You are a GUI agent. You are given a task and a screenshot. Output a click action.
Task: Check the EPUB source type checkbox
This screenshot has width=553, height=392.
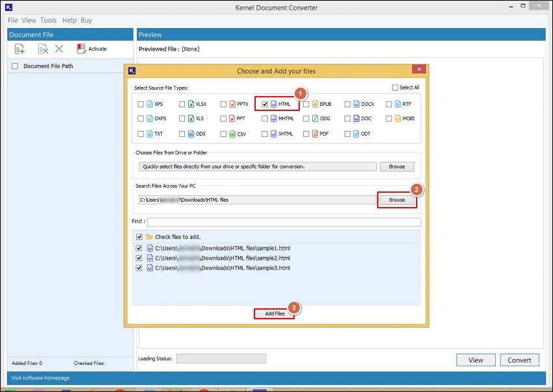[x=306, y=104]
